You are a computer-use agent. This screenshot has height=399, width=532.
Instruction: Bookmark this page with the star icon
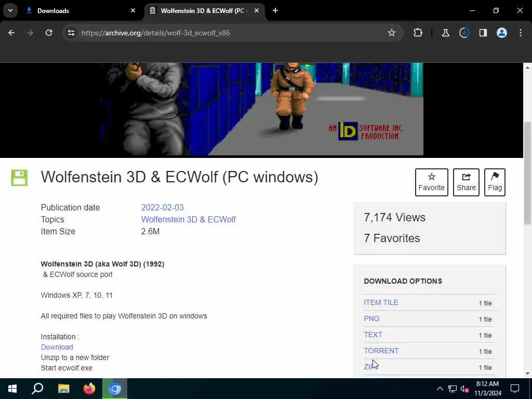coord(392,33)
